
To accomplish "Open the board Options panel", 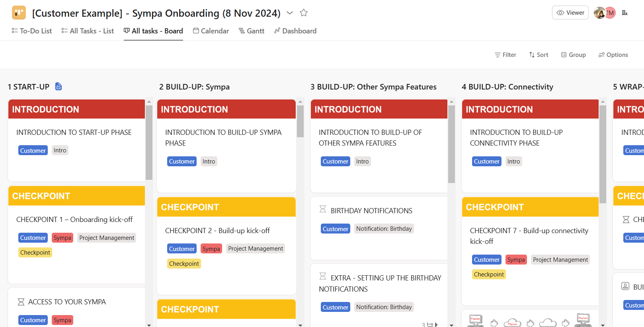I will [x=613, y=55].
